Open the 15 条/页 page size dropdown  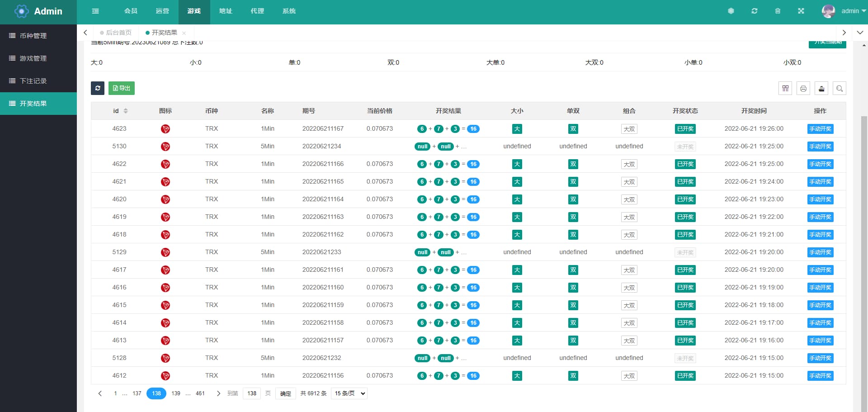coord(349,393)
